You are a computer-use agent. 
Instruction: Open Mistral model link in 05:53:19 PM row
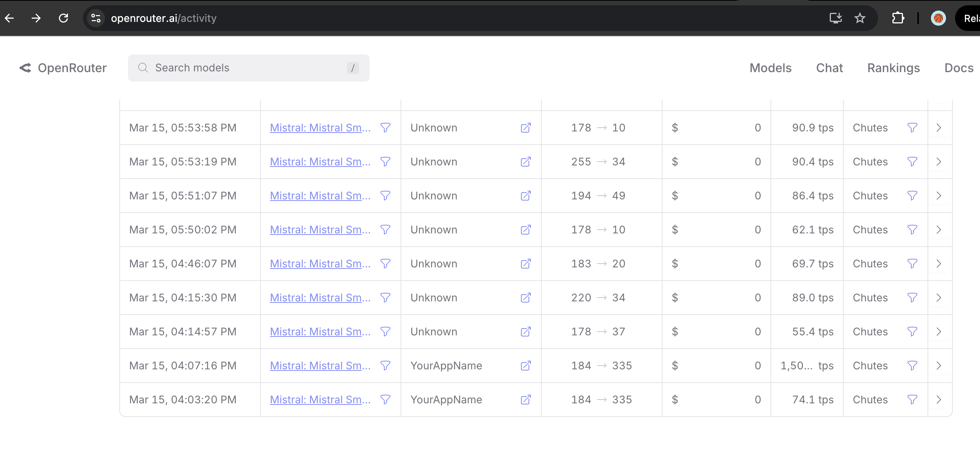(x=320, y=162)
